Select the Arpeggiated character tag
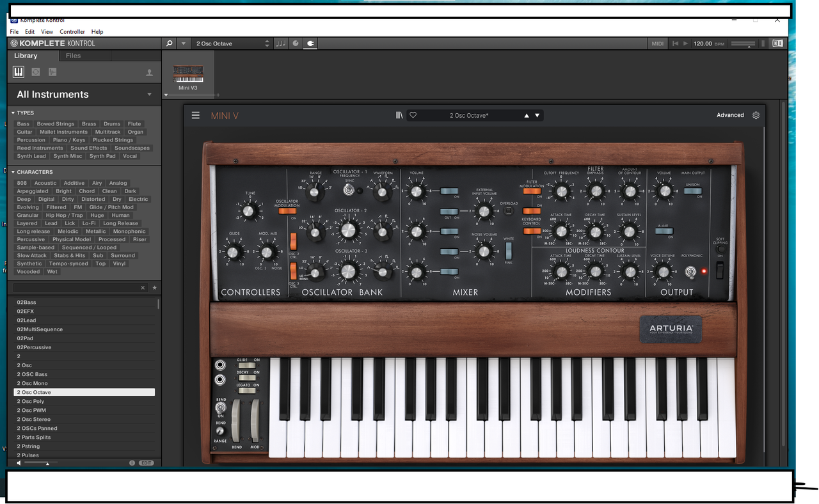The height and width of the screenshot is (504, 819). coord(33,191)
